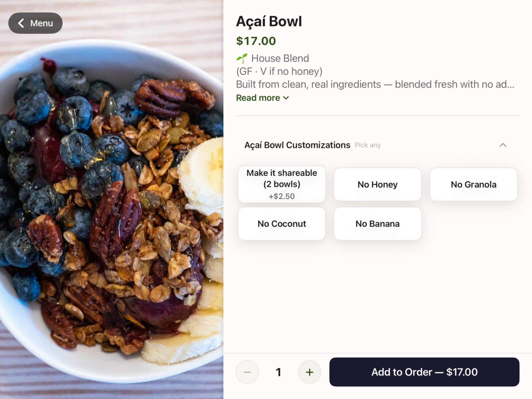The image size is (532, 399).
Task: Select the No Granola customization
Action: click(x=473, y=184)
